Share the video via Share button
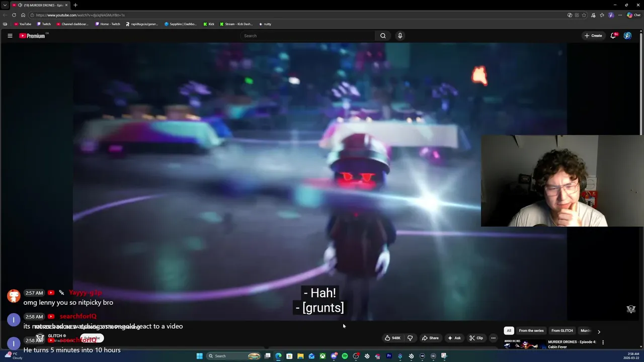Screen dimensions: 644x362 pyautogui.click(x=430, y=338)
